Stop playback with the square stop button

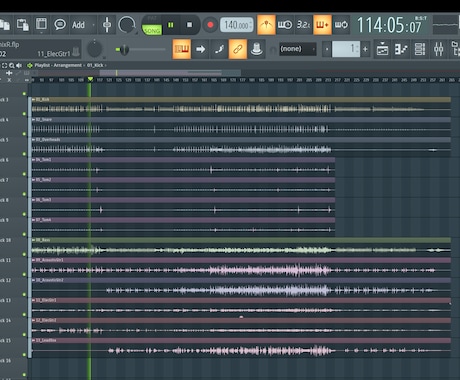coord(189,25)
